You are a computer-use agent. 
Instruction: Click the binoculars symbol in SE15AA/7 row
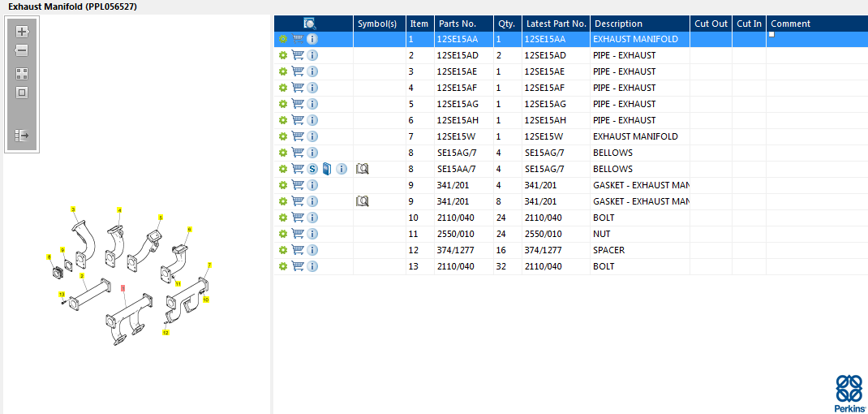coord(363,169)
